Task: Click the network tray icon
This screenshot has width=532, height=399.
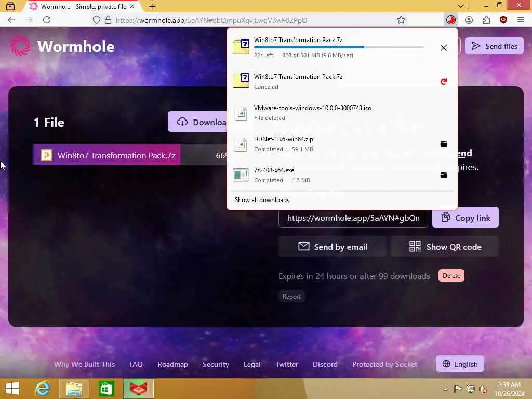Action: pos(471,389)
